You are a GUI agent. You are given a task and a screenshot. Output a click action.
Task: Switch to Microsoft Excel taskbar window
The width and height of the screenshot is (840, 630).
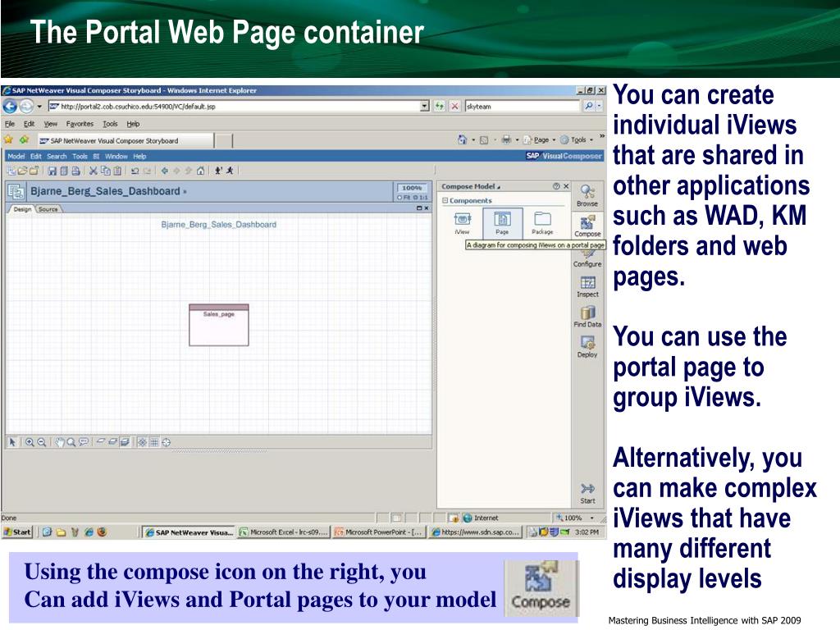tap(282, 532)
